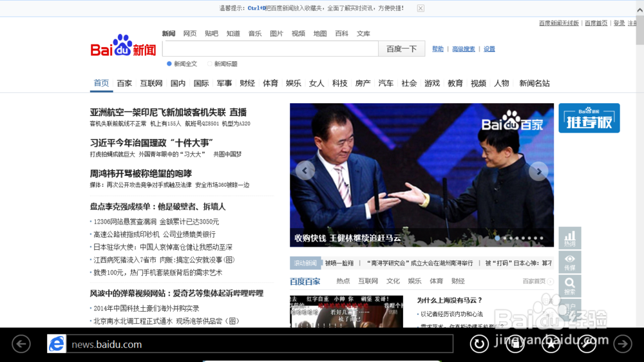This screenshot has width=644, height=362.
Task: Go forward with the browser forward arrow
Action: tap(623, 344)
